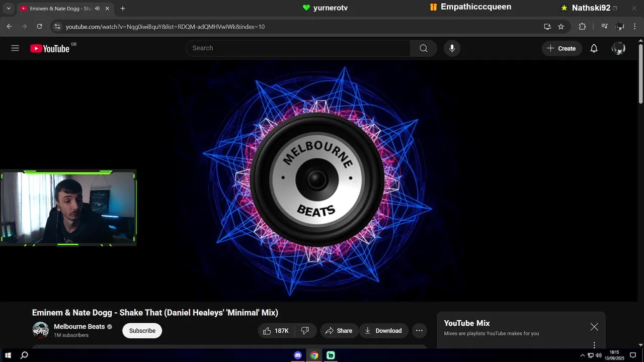644x362 pixels.
Task: Bookmark this page with star icon
Action: point(561,27)
